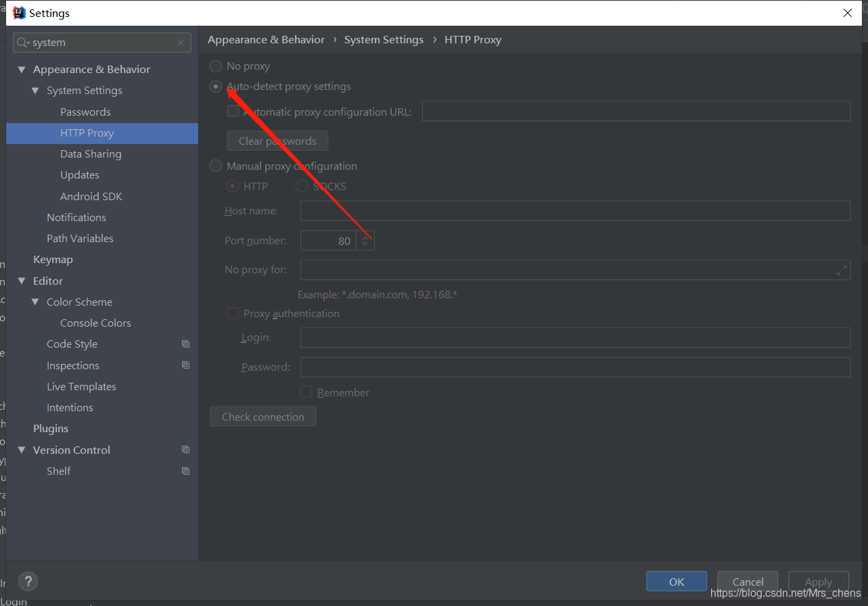868x606 pixels.
Task: Click the Cancel button
Action: pos(748,582)
